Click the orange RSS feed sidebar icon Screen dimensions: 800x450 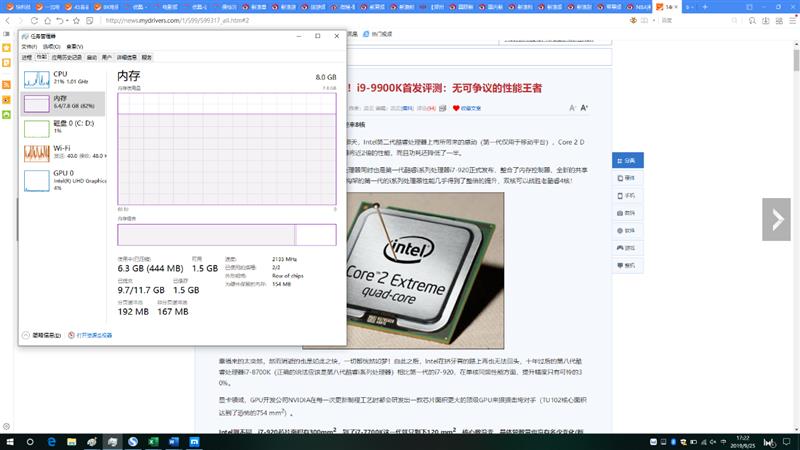tap(7, 85)
